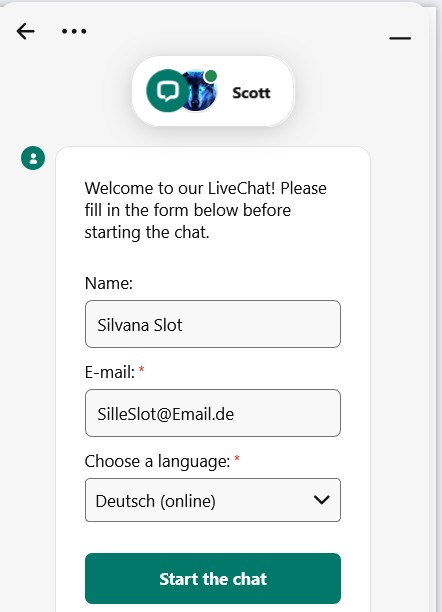Click agent Scott's wolf avatar picture

[x=201, y=91]
